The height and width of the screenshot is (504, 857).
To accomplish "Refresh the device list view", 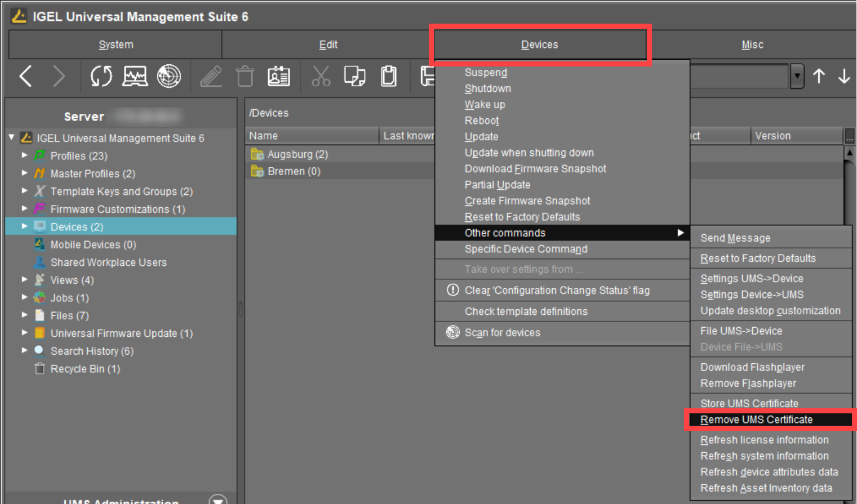I will [x=101, y=76].
